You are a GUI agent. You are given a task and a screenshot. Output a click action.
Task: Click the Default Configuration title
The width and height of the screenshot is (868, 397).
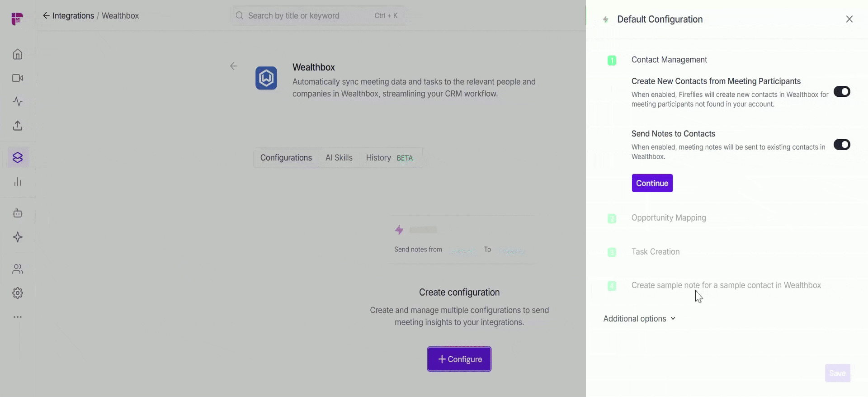pos(660,19)
